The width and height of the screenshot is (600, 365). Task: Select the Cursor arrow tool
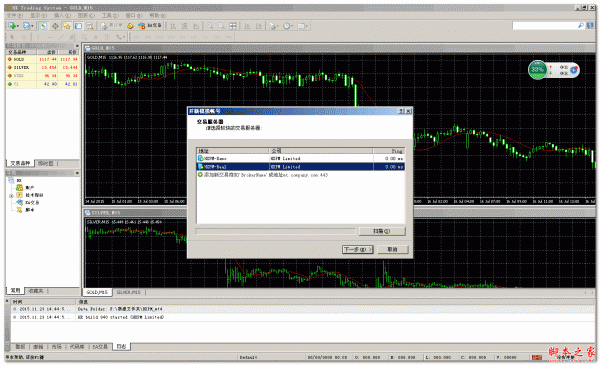pyautogui.click(x=12, y=37)
